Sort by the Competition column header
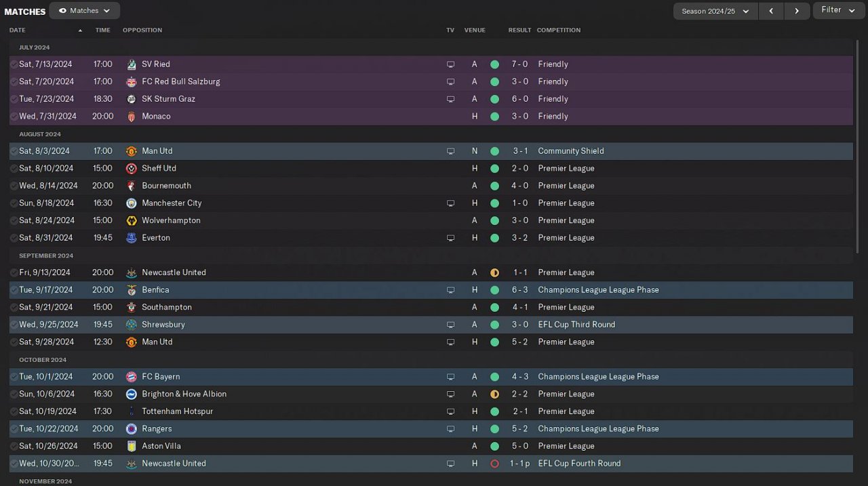 coord(559,30)
